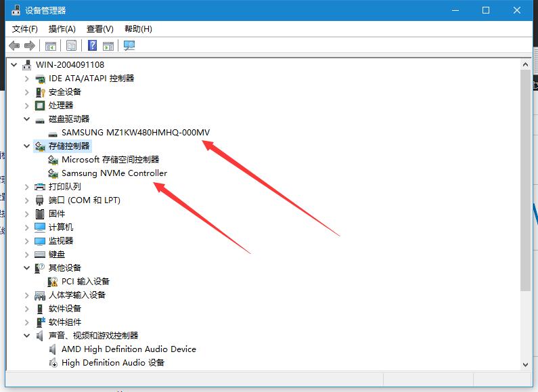Expand the 软件设备 node

point(27,309)
